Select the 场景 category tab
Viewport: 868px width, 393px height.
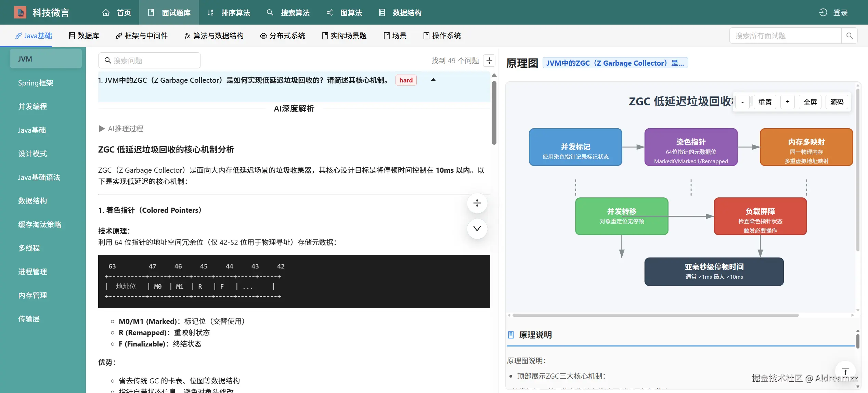tap(395, 36)
